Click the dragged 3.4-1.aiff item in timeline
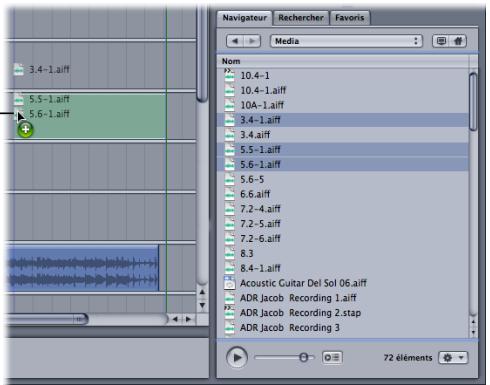 pos(42,70)
